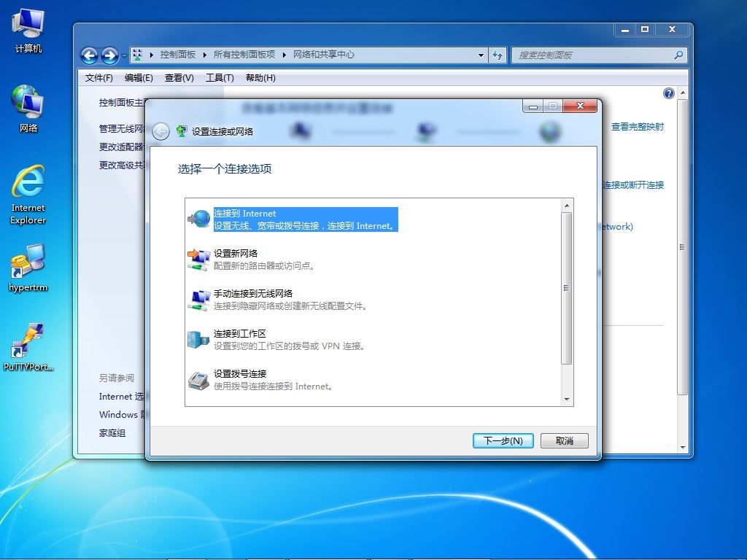The image size is (747, 560).
Task: Click the 连接到工作区 server icon
Action: 199,340
